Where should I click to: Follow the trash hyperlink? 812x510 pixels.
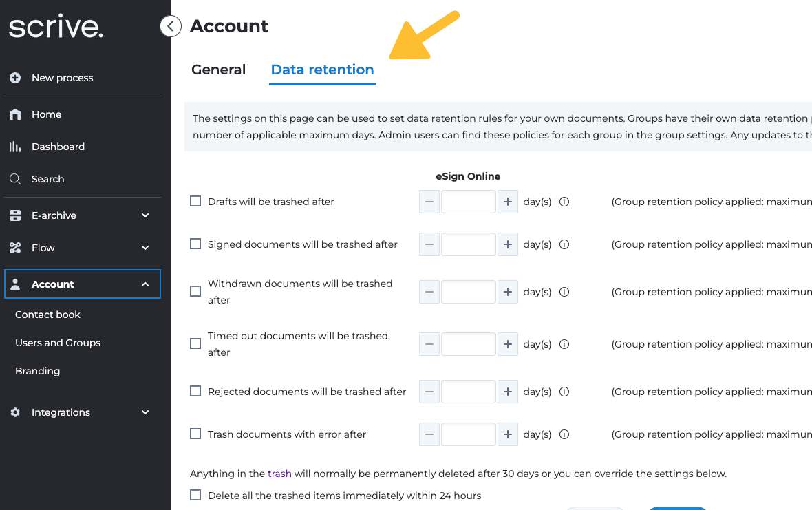[x=279, y=474]
